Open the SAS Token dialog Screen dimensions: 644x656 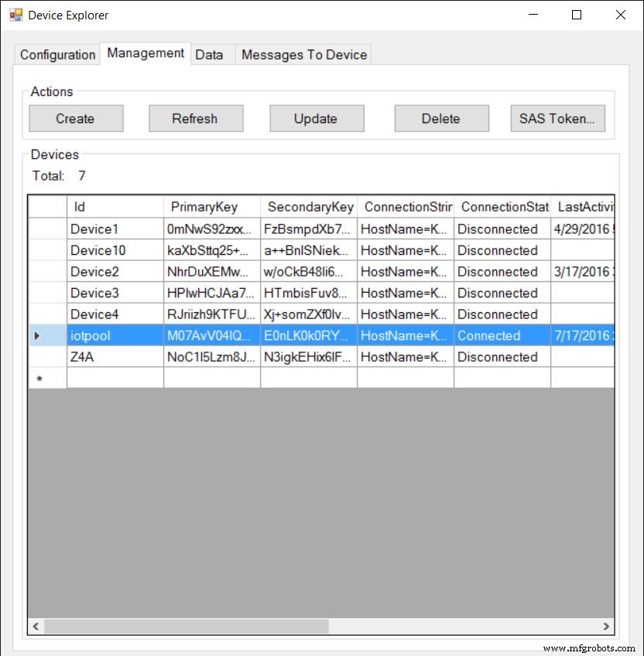coord(557,118)
